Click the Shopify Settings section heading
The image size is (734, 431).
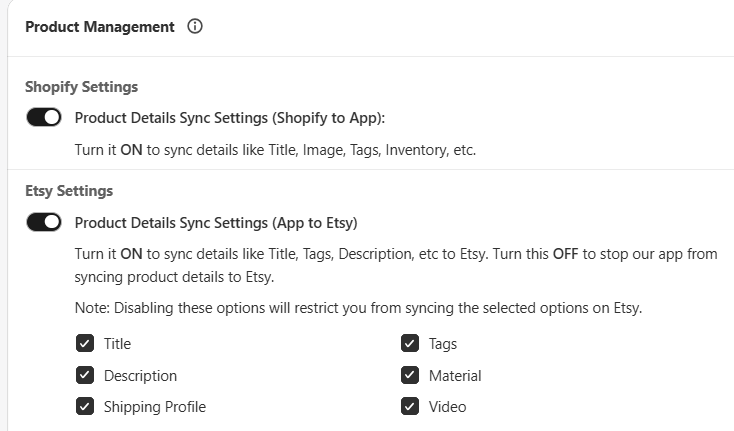point(81,87)
